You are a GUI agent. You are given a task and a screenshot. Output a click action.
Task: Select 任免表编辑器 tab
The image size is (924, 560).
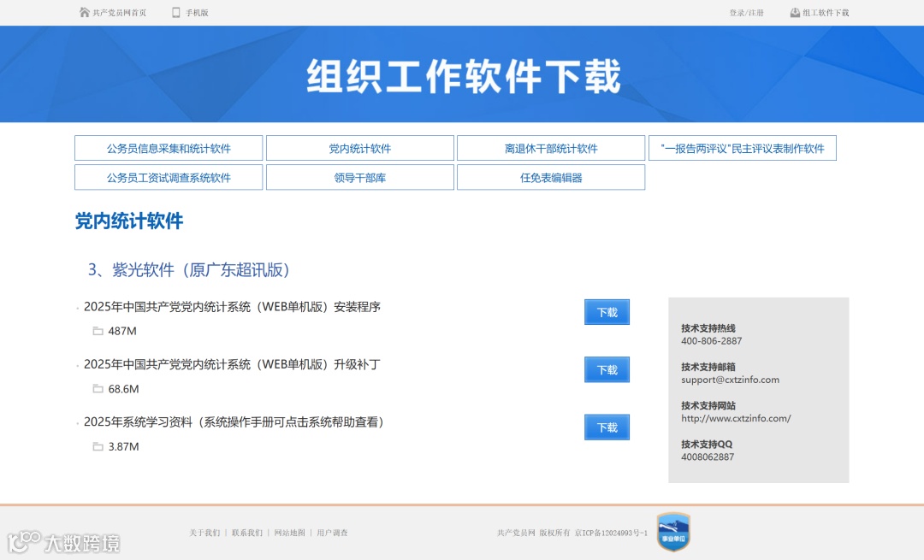tap(551, 177)
